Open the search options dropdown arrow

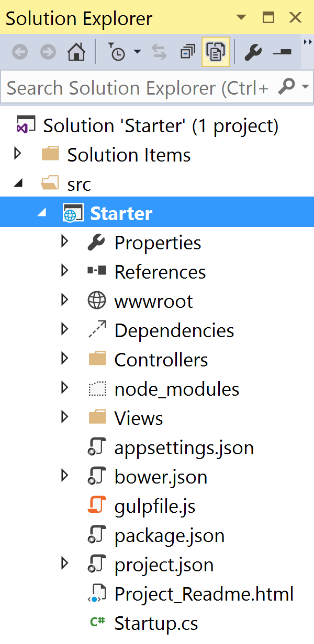tap(305, 86)
